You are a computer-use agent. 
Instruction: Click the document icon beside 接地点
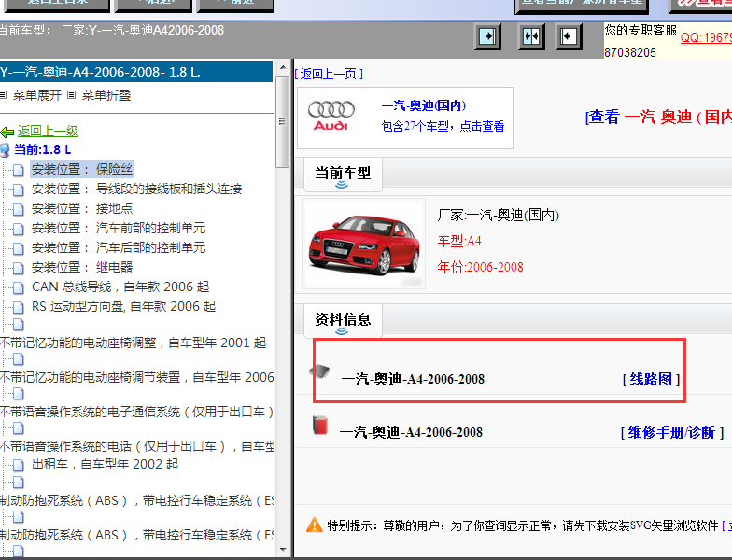tap(19, 209)
